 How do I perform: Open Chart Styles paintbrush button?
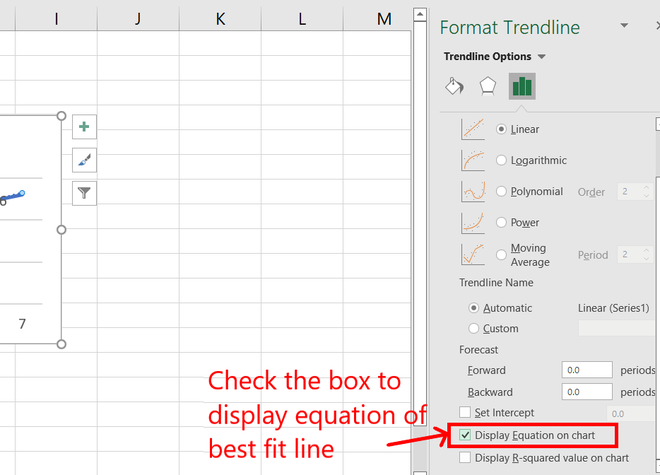click(x=84, y=160)
